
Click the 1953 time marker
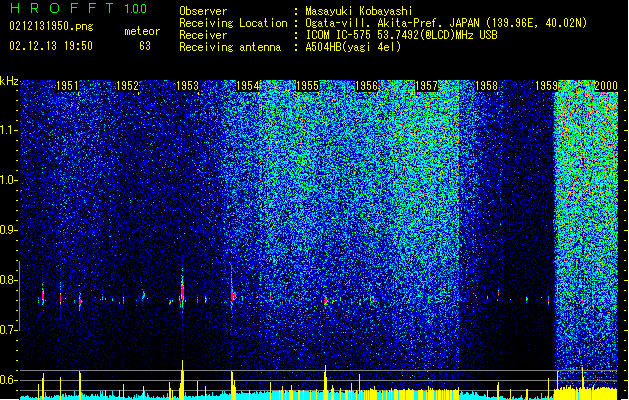[x=187, y=86]
